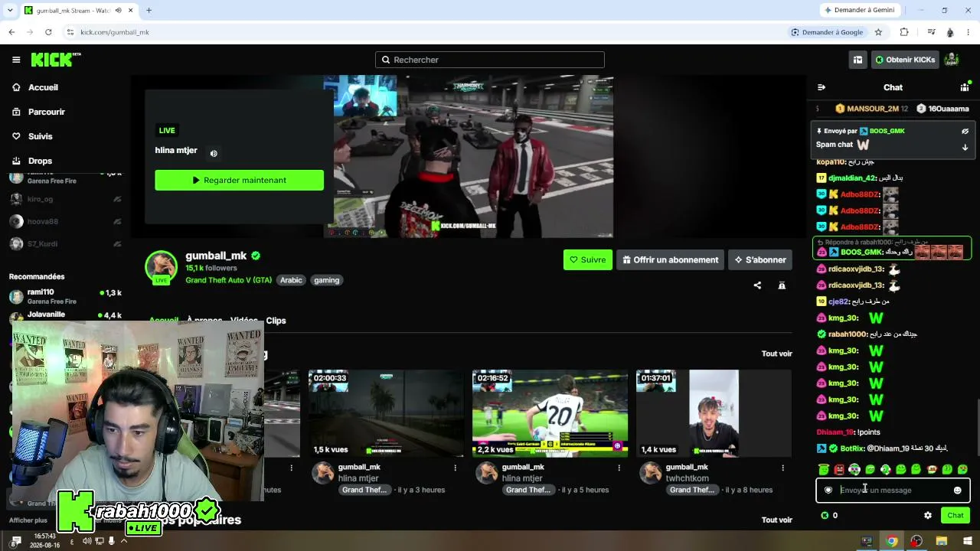Click the Envoyer un message chat input
Viewport: 980px width, 551px height.
pos(893,490)
